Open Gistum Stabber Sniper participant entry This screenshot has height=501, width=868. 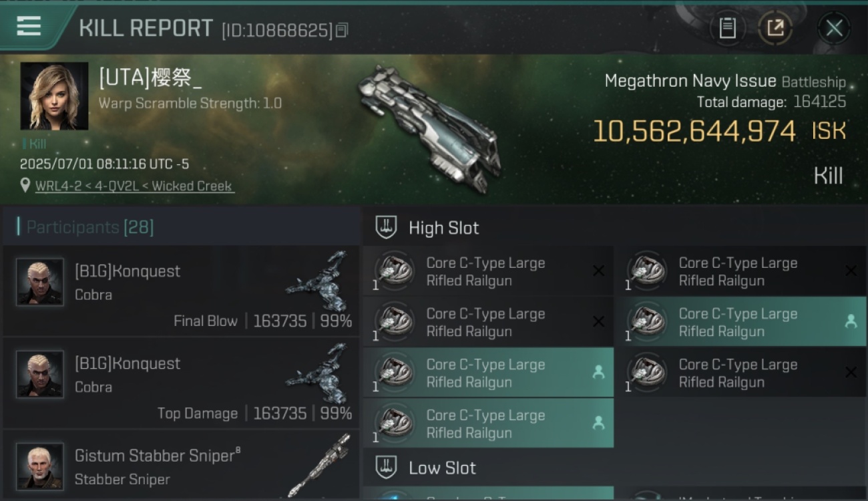(x=181, y=466)
